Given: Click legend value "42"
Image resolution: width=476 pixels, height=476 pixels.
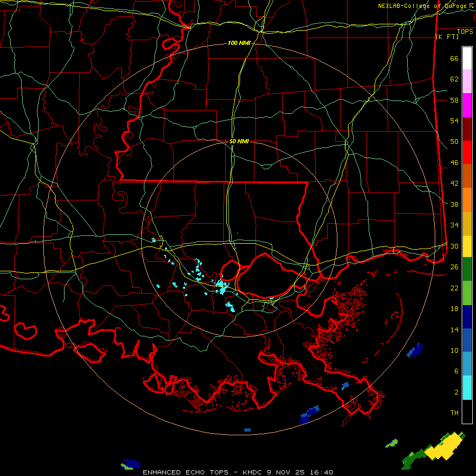Looking at the screenshot, I should coord(454,184).
